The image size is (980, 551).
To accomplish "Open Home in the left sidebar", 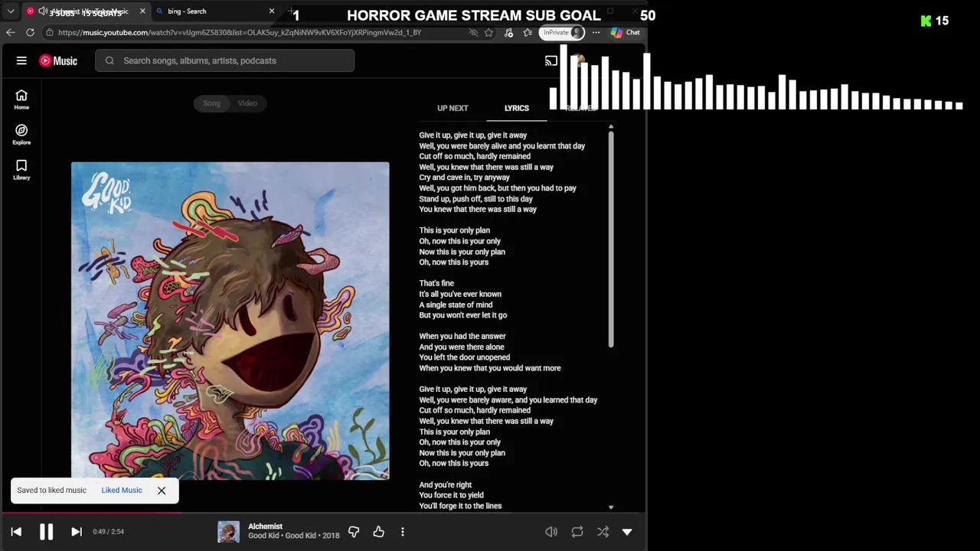I will coord(21,99).
